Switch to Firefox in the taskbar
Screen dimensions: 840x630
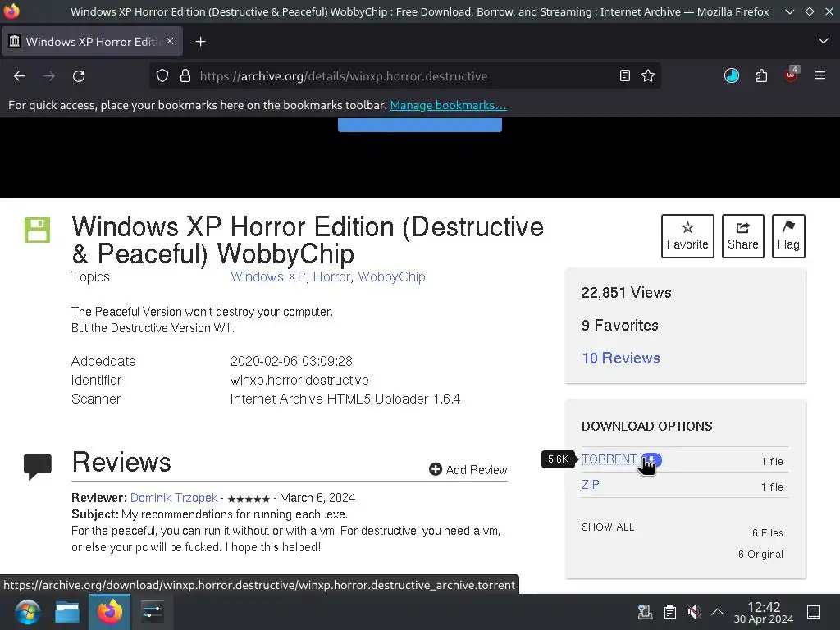coord(110,612)
